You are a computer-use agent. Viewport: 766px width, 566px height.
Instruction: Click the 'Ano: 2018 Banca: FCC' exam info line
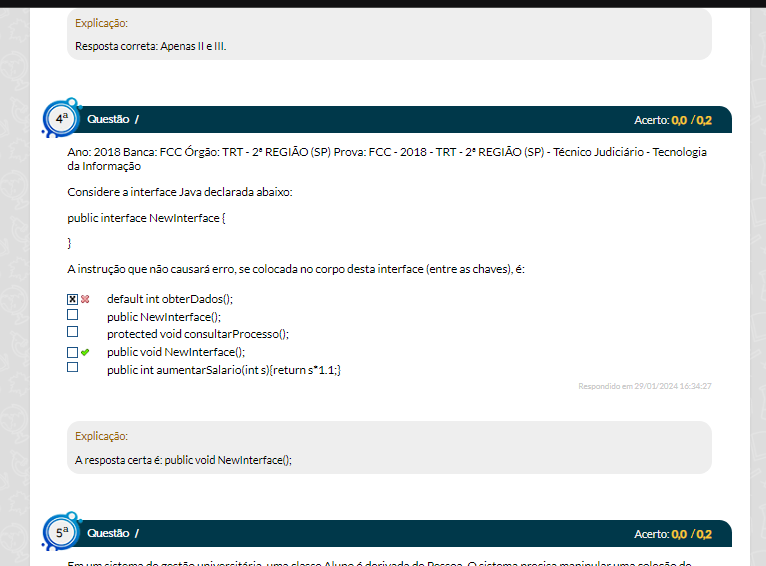click(386, 158)
